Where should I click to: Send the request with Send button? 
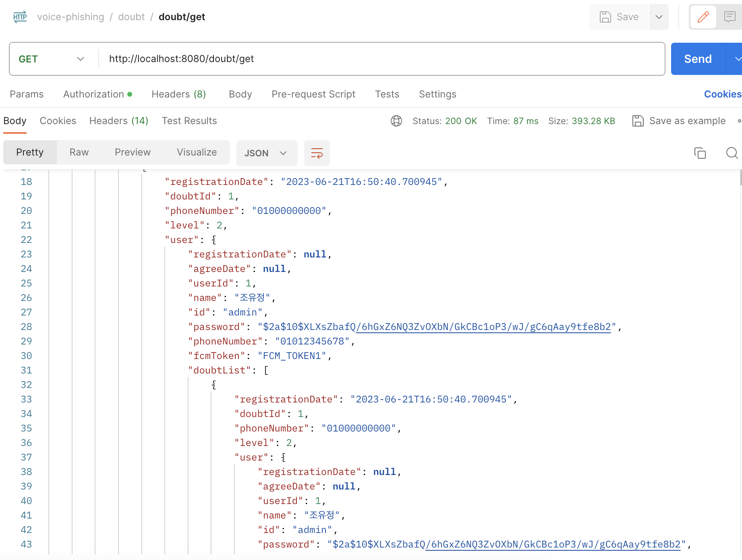[x=698, y=59]
